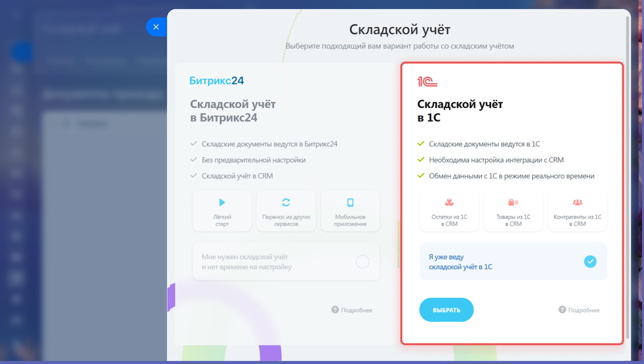Click the Остатки из 1С в CRM icon
Screen dimensions: 644x364
point(449,202)
